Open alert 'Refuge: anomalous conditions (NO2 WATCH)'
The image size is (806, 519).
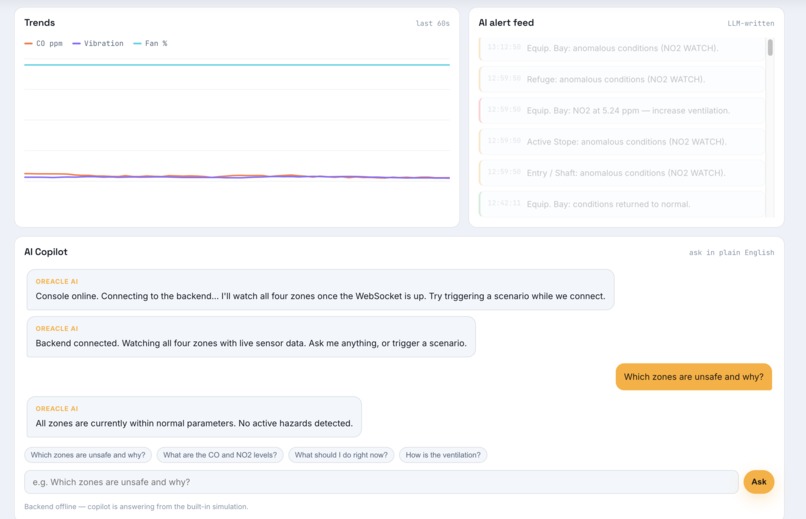click(621, 79)
